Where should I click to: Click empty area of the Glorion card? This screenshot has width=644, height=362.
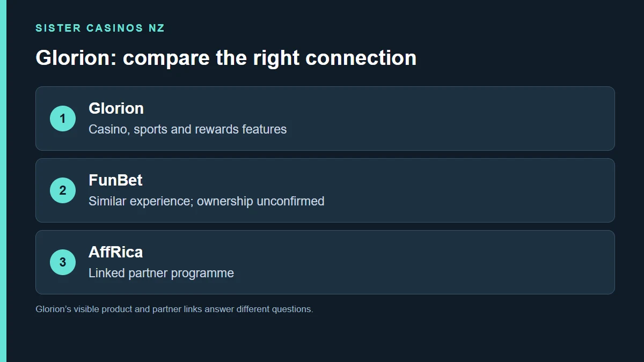point(456,119)
